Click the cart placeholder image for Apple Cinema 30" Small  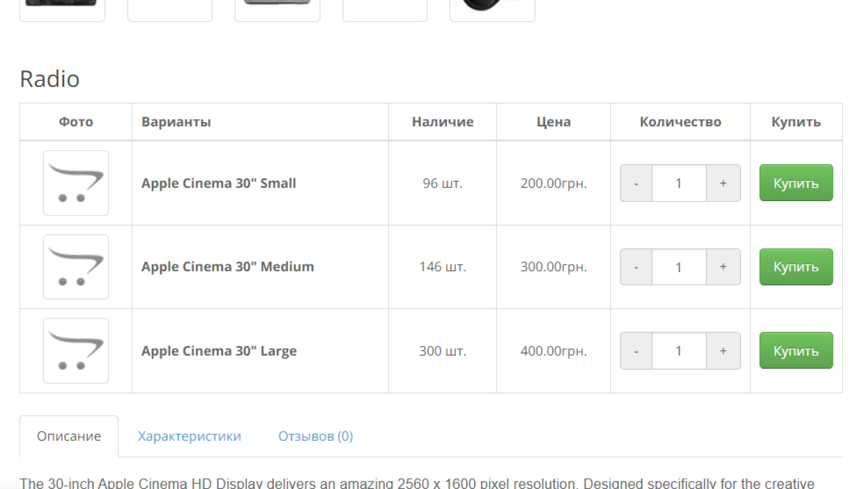(x=76, y=183)
